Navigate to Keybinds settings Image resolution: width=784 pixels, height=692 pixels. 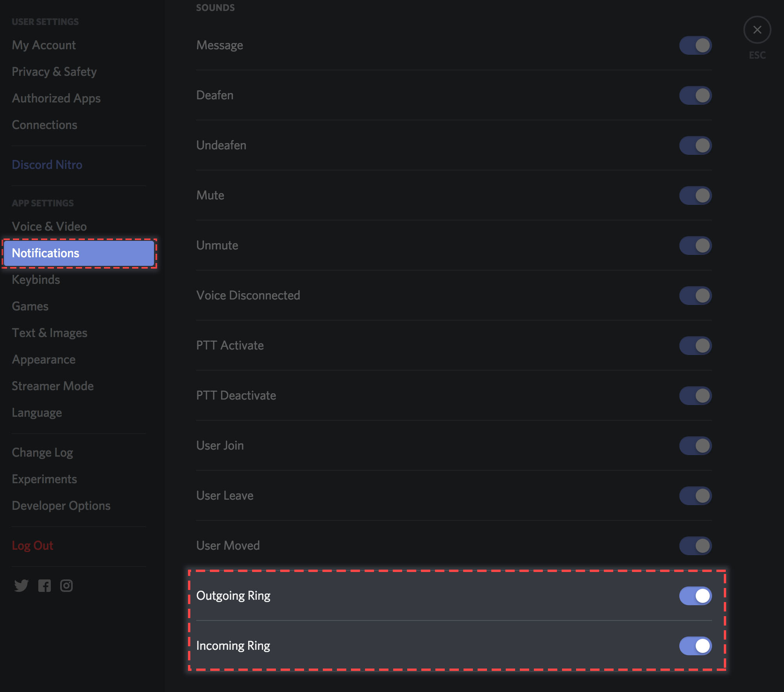tap(36, 279)
